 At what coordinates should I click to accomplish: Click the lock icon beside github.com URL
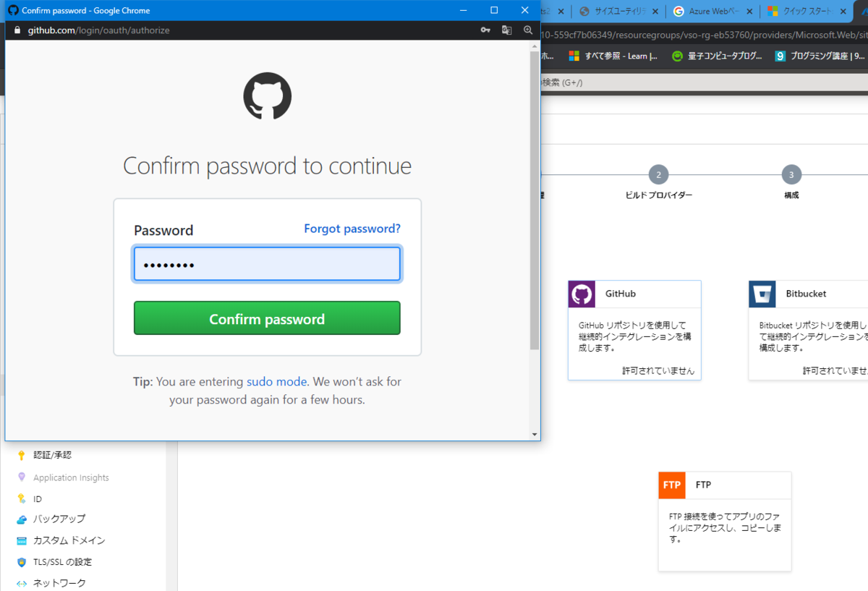(x=18, y=30)
